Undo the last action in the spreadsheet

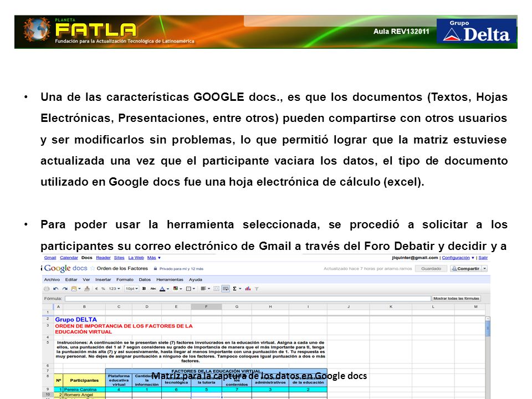click(x=55, y=289)
